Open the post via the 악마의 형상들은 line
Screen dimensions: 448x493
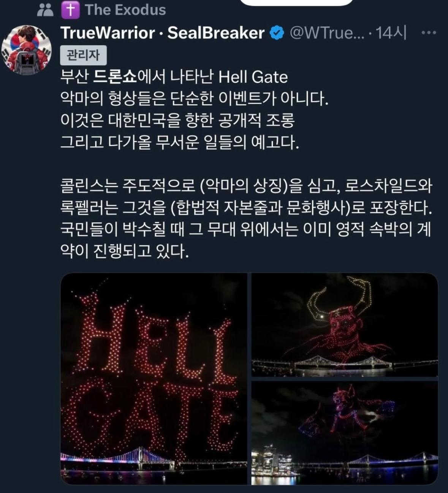(194, 99)
